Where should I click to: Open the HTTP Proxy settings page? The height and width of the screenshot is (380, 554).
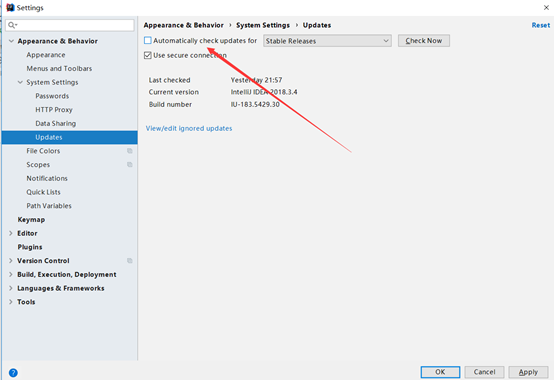54,110
